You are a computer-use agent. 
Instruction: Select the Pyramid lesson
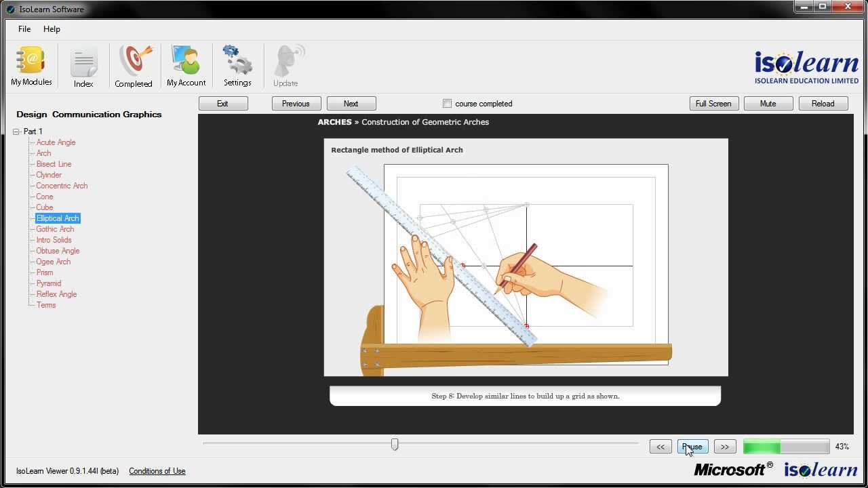pyautogui.click(x=49, y=283)
